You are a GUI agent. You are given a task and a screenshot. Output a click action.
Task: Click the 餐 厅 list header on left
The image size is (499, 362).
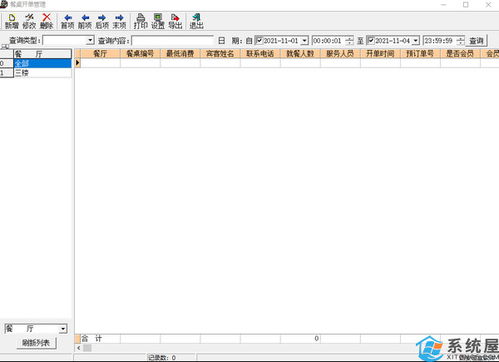(42, 54)
